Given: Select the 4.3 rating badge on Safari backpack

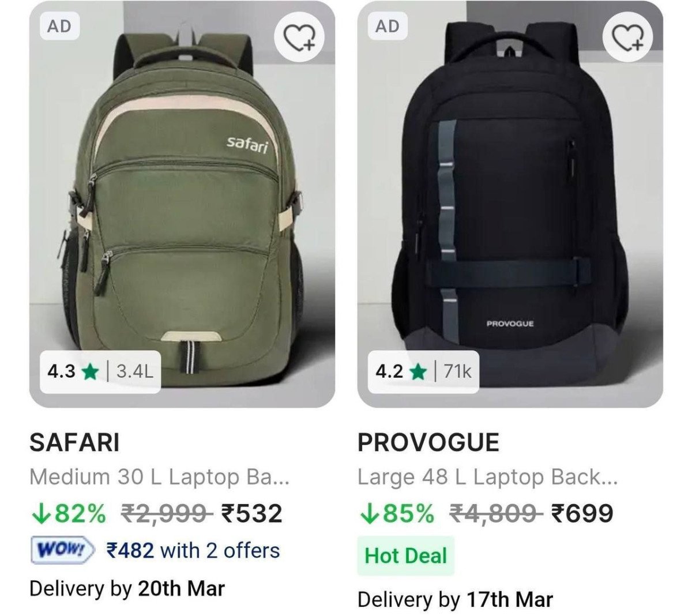Looking at the screenshot, I should pos(65,372).
